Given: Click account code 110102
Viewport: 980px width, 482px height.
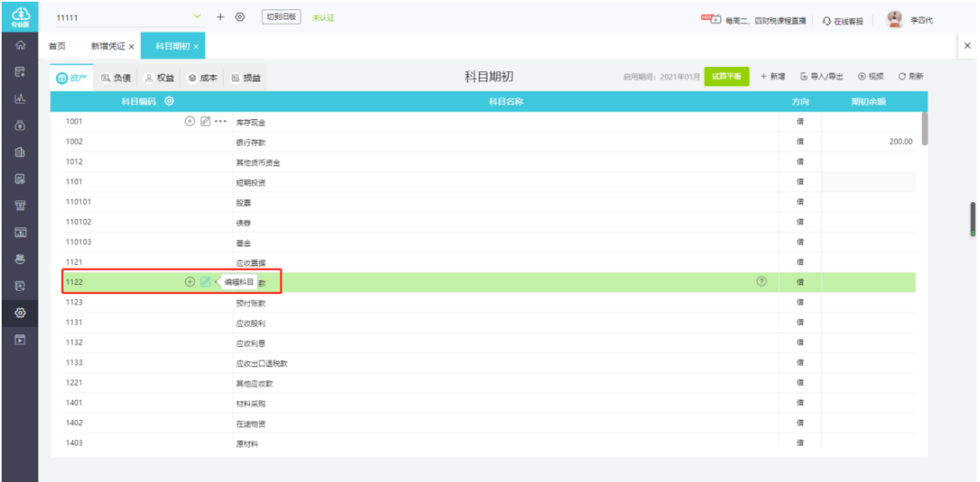Looking at the screenshot, I should (x=78, y=221).
